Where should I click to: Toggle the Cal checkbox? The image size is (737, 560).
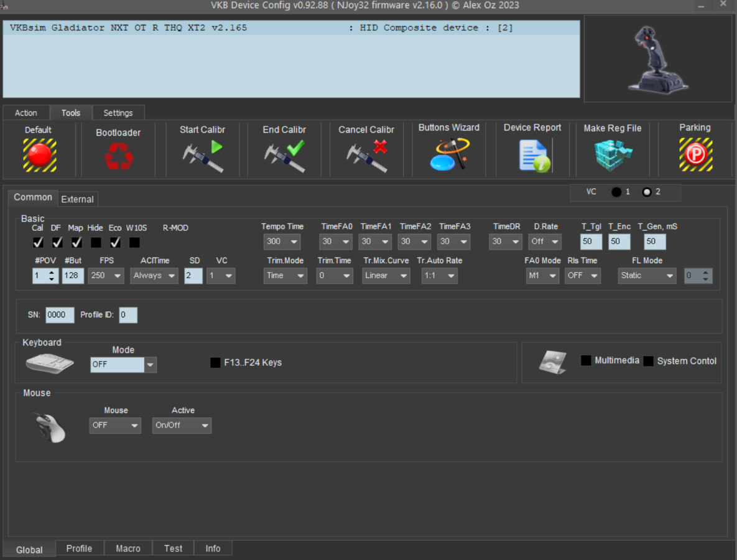pos(38,242)
